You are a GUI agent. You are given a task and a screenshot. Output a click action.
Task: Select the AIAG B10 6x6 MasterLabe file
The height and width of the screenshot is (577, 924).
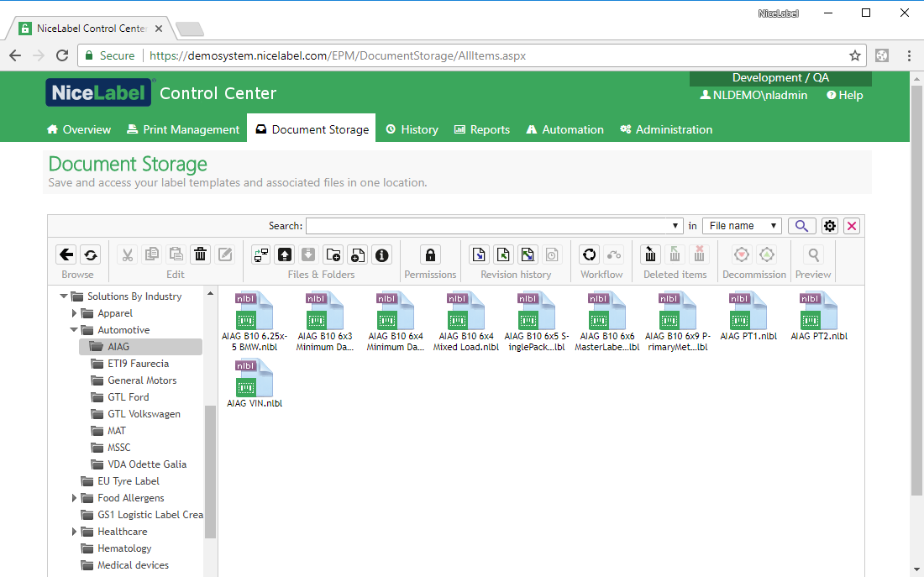(607, 322)
